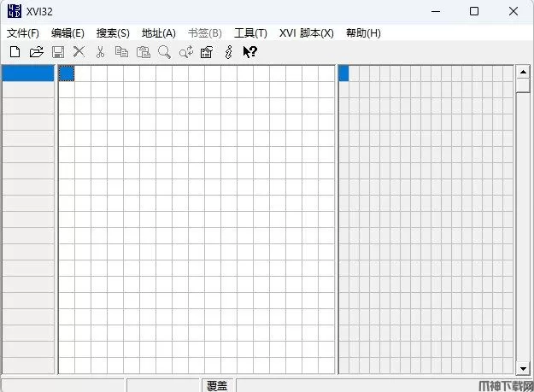
Task: Click the Find Next toolbar icon
Action: [185, 52]
